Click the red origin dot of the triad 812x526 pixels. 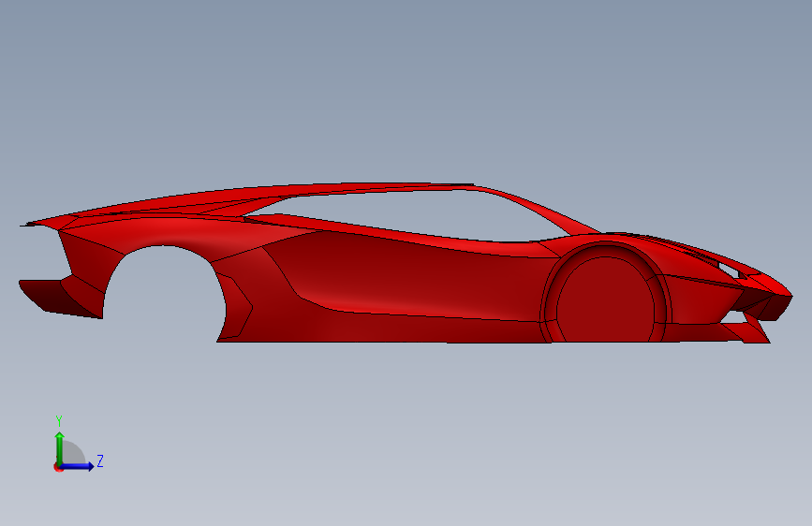coord(58,468)
